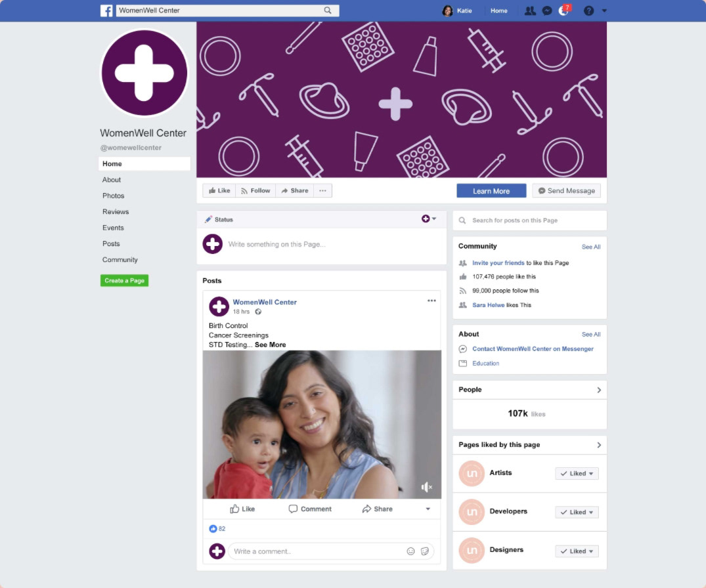Click the mother and baby video thumbnail

[322, 424]
